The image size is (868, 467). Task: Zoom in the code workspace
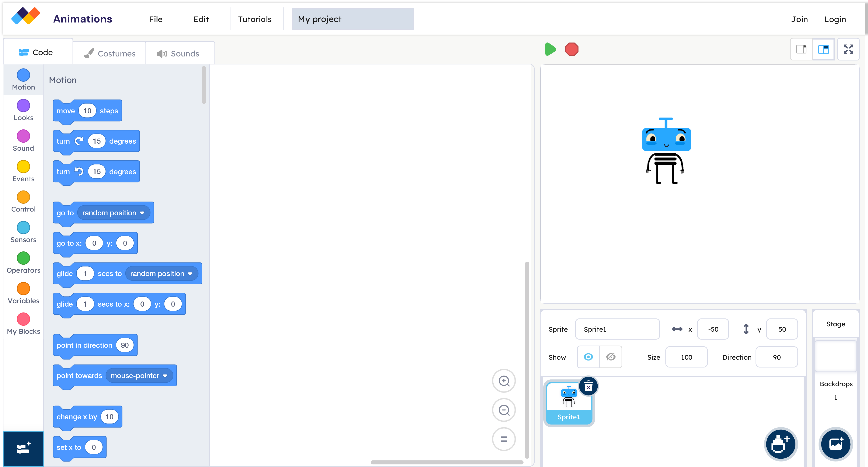(x=504, y=381)
